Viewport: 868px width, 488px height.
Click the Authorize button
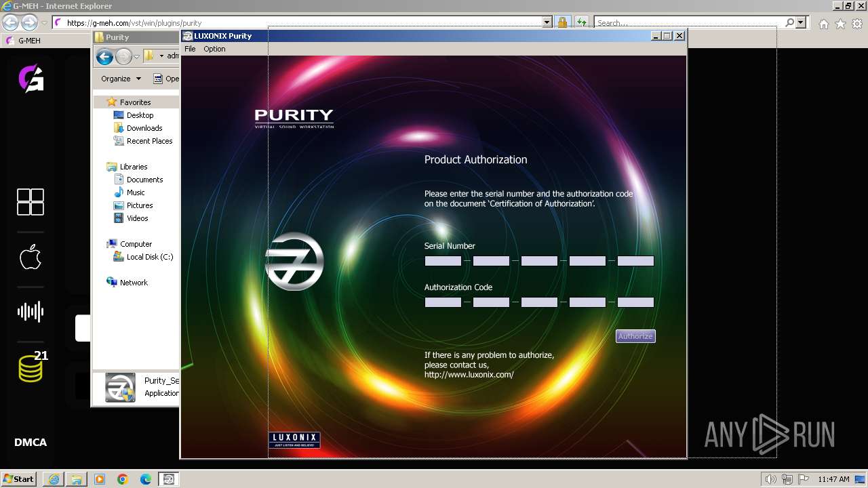click(635, 336)
